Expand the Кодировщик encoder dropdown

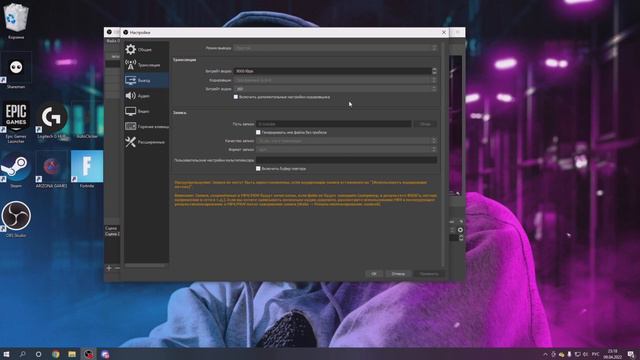click(x=335, y=80)
